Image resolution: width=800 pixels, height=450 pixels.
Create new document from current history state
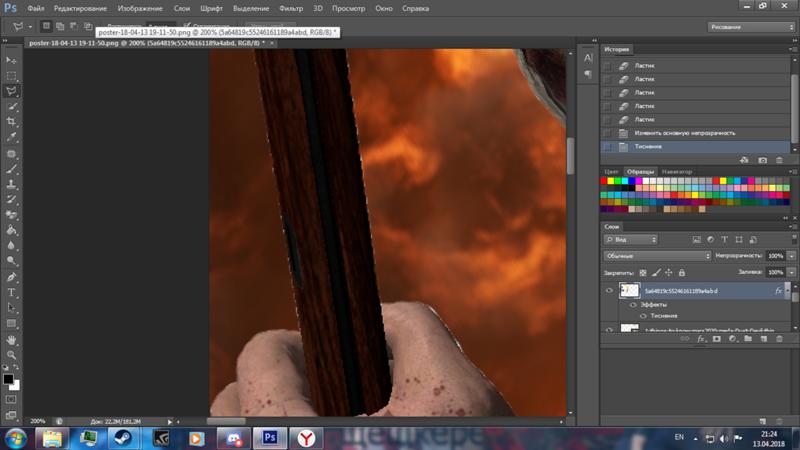(x=744, y=160)
